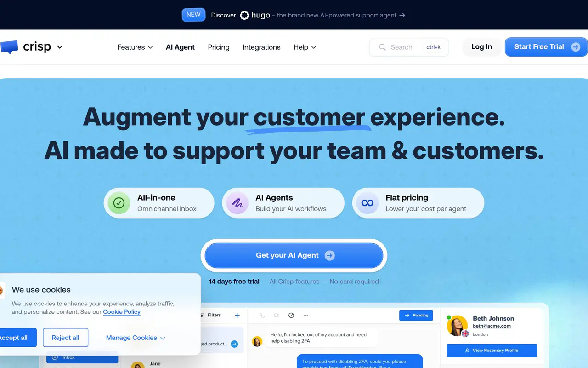Click the blue plus icon beside Filters
Viewport: 588px width, 368px height.
pos(237,315)
